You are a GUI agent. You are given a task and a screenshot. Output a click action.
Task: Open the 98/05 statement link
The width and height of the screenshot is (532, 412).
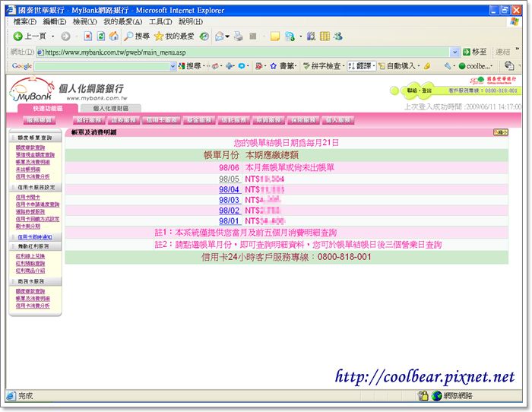click(x=229, y=179)
